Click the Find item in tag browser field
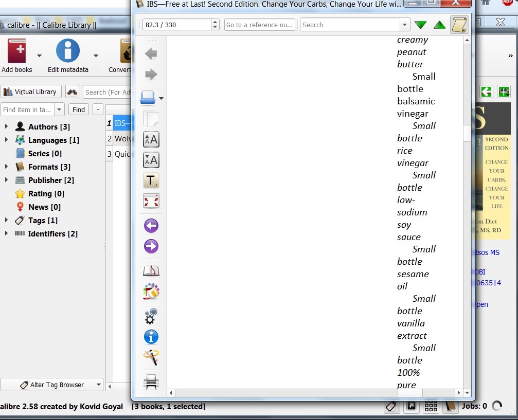Viewport: 518px width, 420px height. [x=28, y=109]
